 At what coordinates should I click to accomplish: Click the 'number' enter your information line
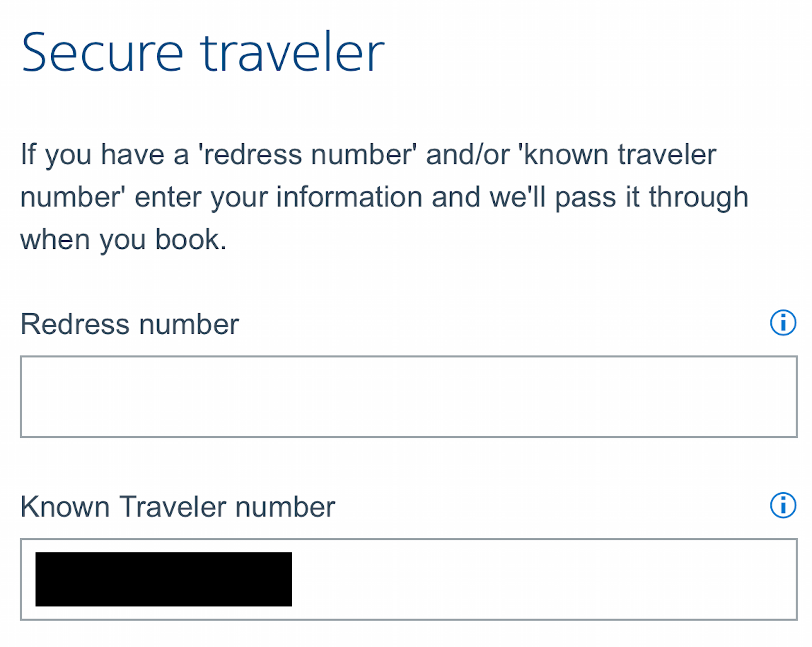(384, 197)
